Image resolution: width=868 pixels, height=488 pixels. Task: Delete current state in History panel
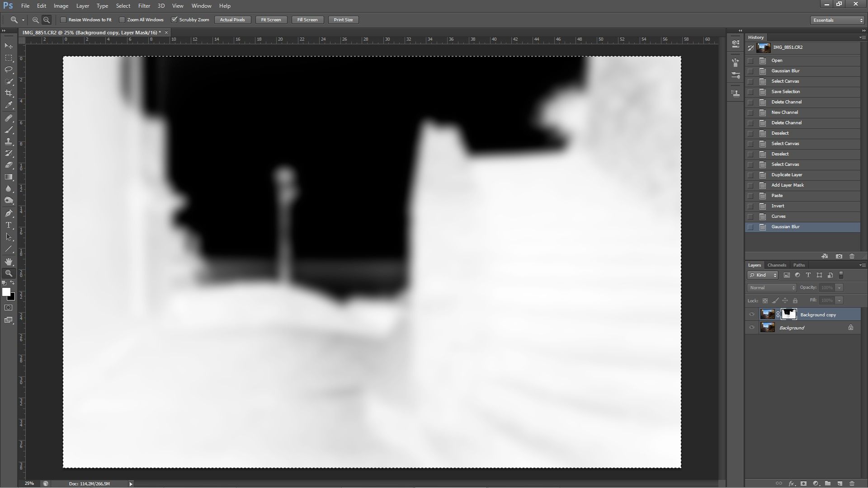point(852,256)
